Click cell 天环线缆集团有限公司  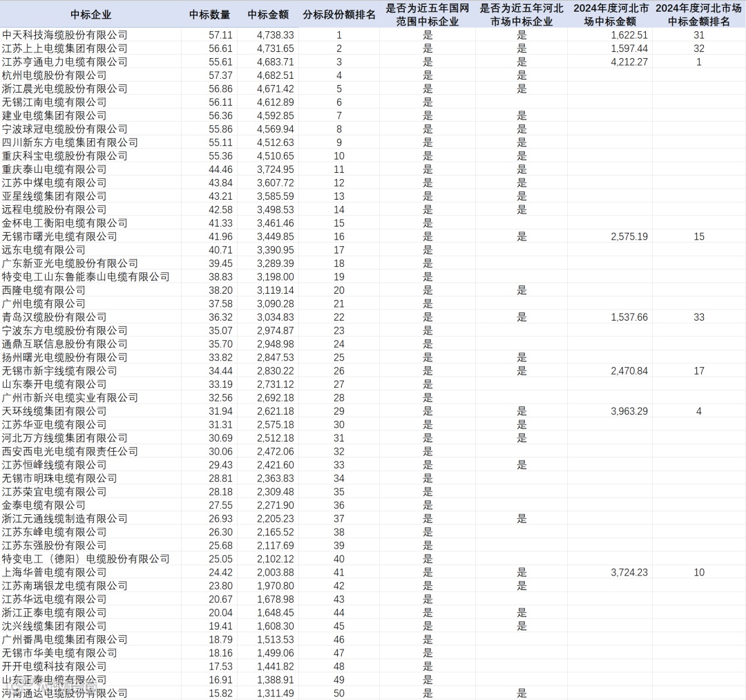click(55, 411)
